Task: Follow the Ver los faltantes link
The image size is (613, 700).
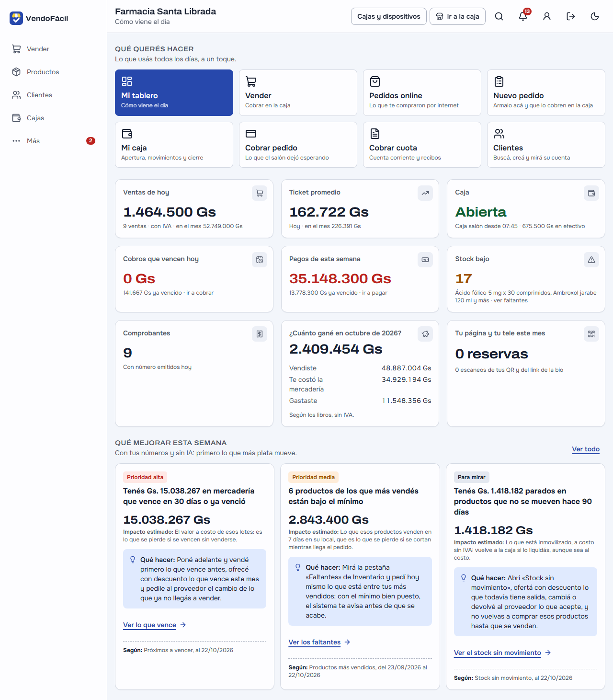Action: coord(319,642)
